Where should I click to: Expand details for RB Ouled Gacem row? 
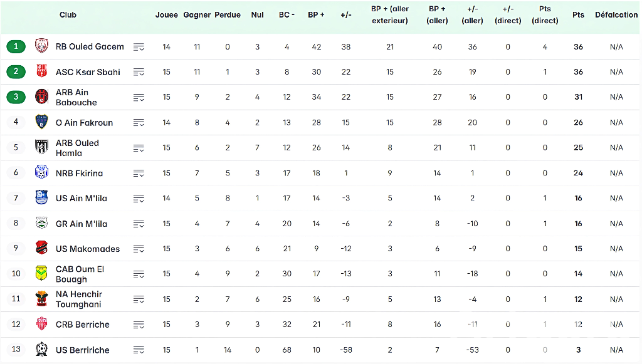click(139, 47)
